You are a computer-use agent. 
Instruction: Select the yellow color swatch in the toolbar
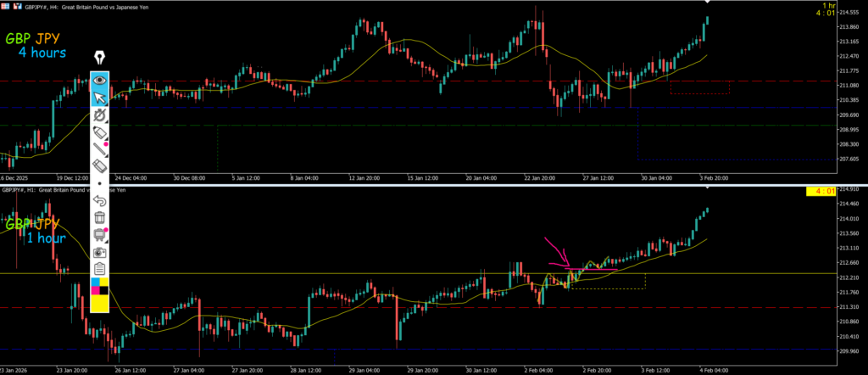pyautogui.click(x=100, y=300)
